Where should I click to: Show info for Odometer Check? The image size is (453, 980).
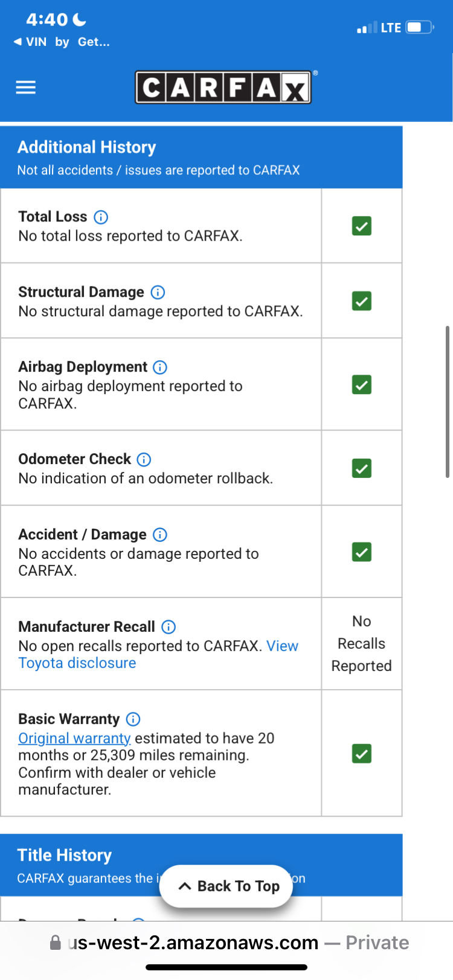point(144,459)
